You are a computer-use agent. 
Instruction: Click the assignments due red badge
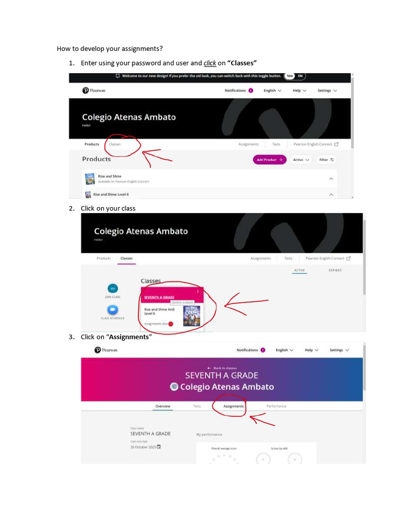point(170,324)
